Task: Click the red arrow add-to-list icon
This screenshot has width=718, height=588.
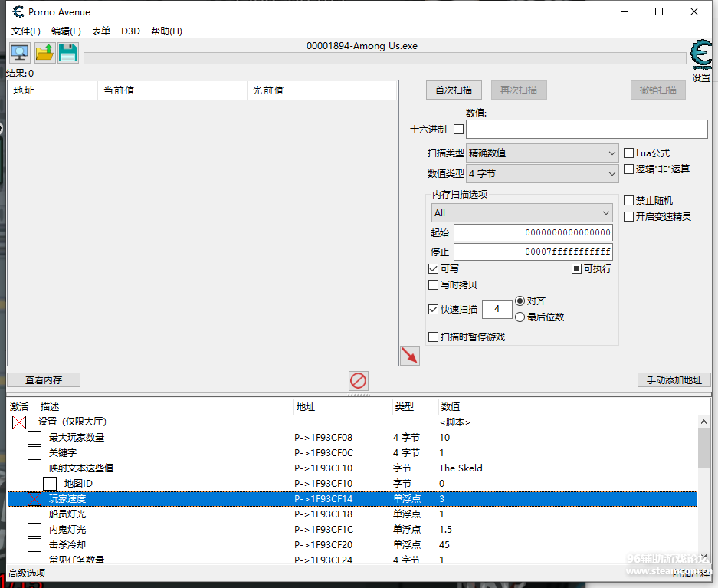Action: (410, 355)
